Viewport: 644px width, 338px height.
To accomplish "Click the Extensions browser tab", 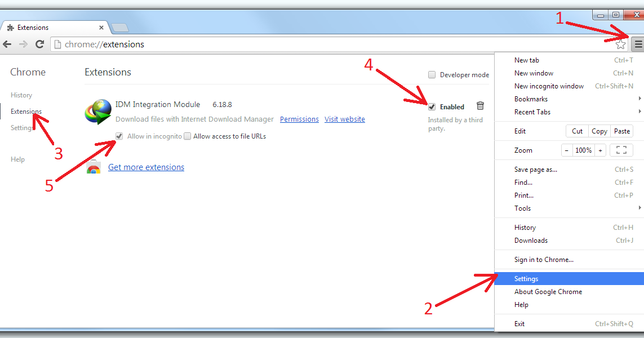I will [x=55, y=28].
